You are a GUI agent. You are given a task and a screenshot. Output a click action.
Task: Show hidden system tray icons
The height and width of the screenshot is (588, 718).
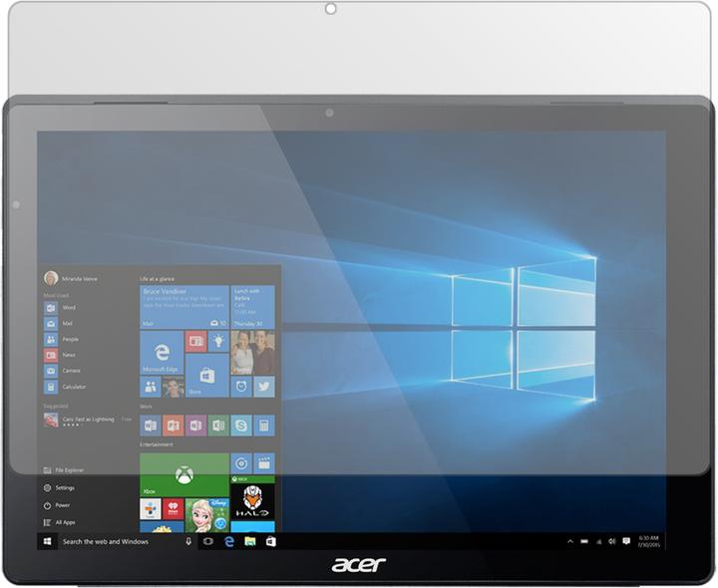(570, 541)
